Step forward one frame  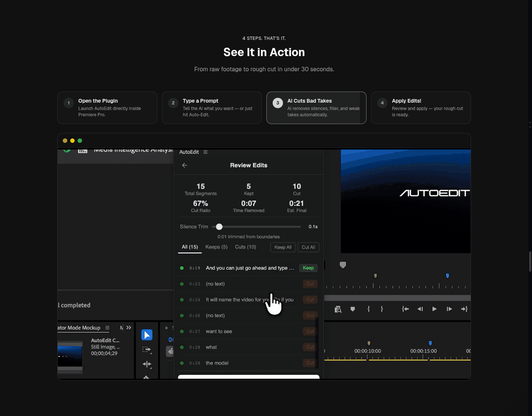449,309
